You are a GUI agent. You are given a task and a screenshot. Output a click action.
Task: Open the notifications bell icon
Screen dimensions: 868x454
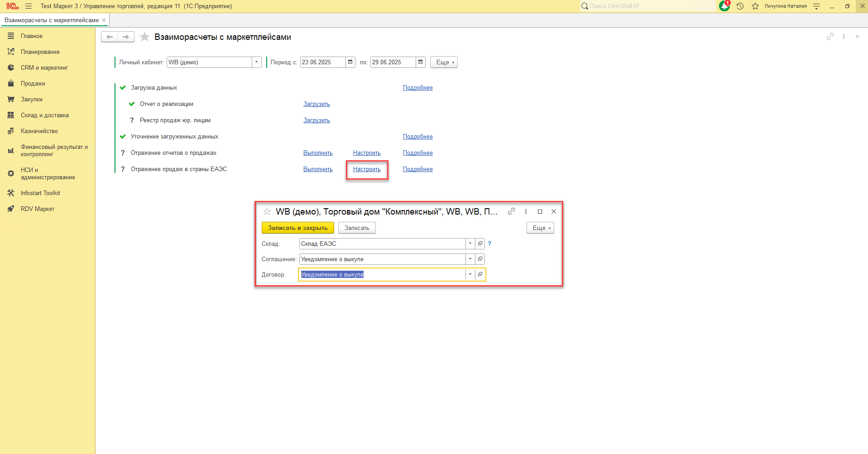[x=724, y=6]
